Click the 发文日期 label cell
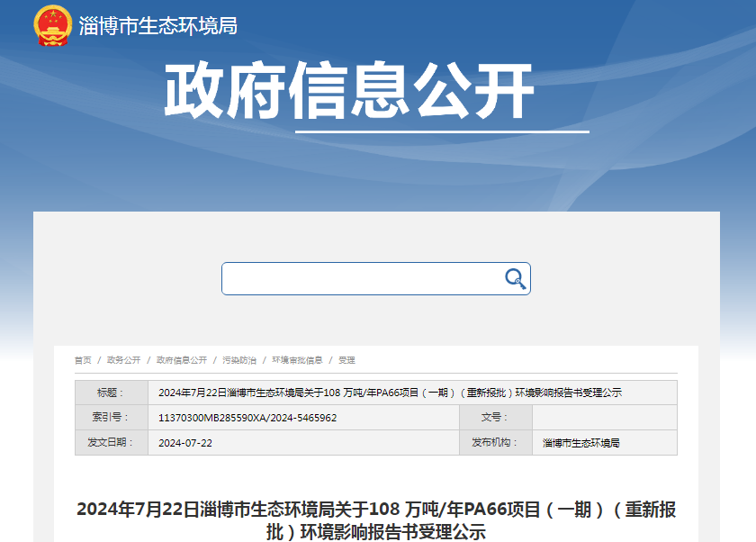 click(x=111, y=443)
